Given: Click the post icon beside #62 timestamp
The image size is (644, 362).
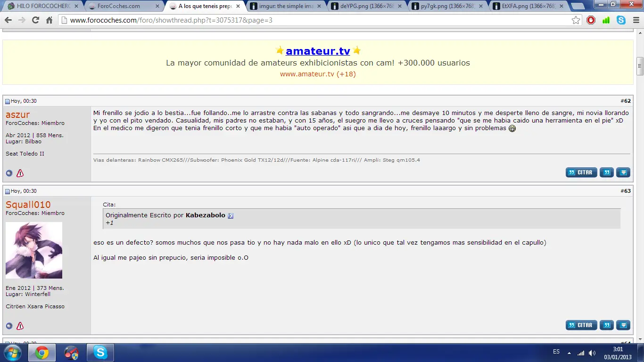Looking at the screenshot, I should pos(8,101).
